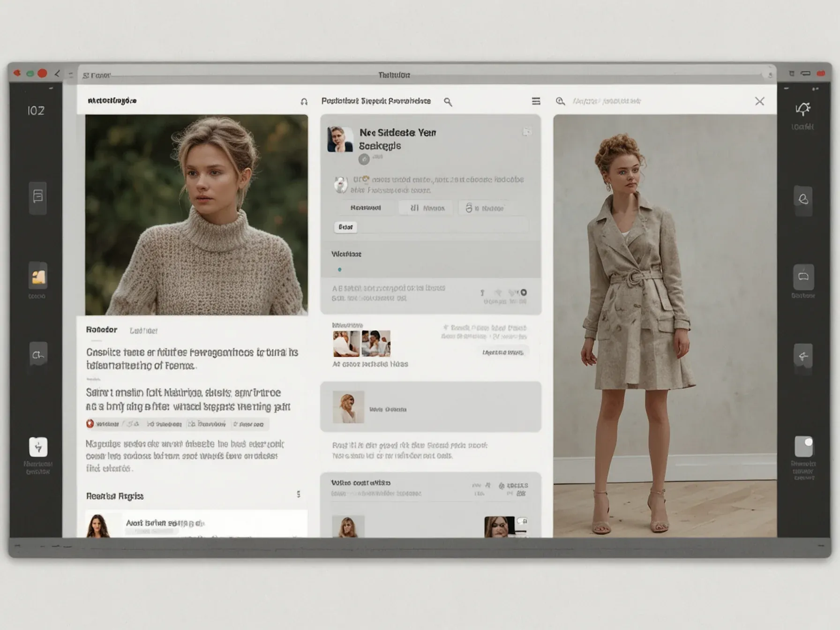Select the lightning bolt icon in left sidebar

[x=38, y=447]
